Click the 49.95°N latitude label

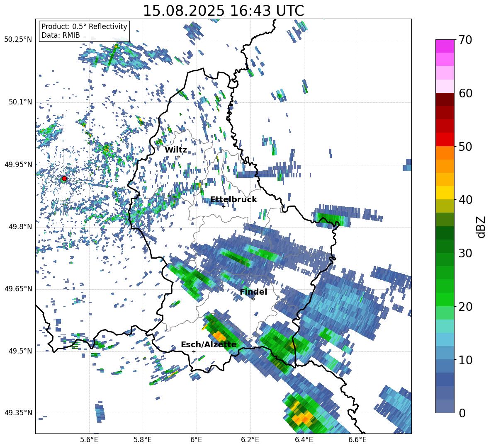coord(18,165)
